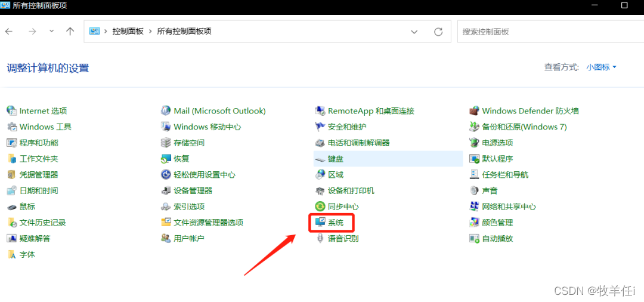Open the 网络和共享中心 icon
The width and height of the screenshot is (644, 302).
(475, 207)
